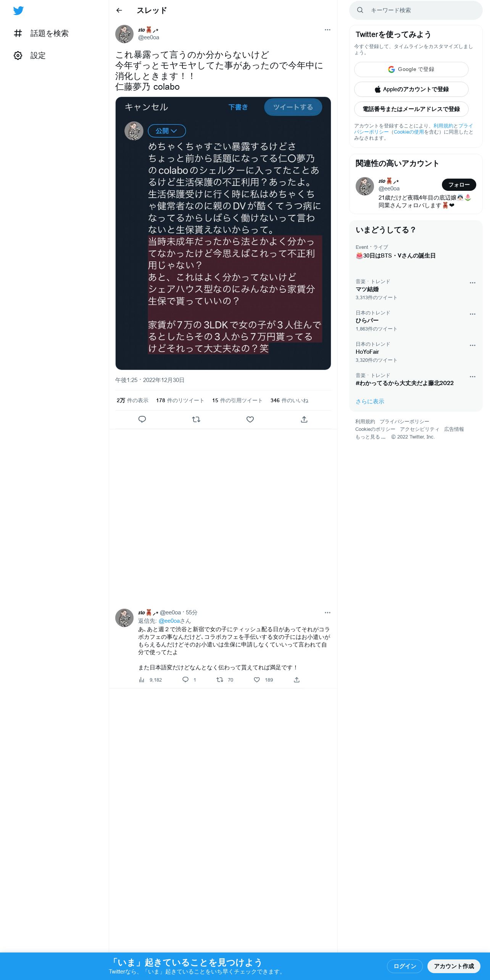This screenshot has height=980, width=490.
Task: Share the main tweet via the share icon
Action: (304, 419)
